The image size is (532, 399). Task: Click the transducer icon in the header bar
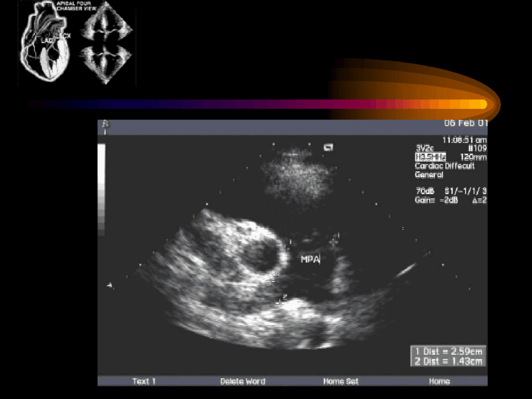(x=106, y=127)
